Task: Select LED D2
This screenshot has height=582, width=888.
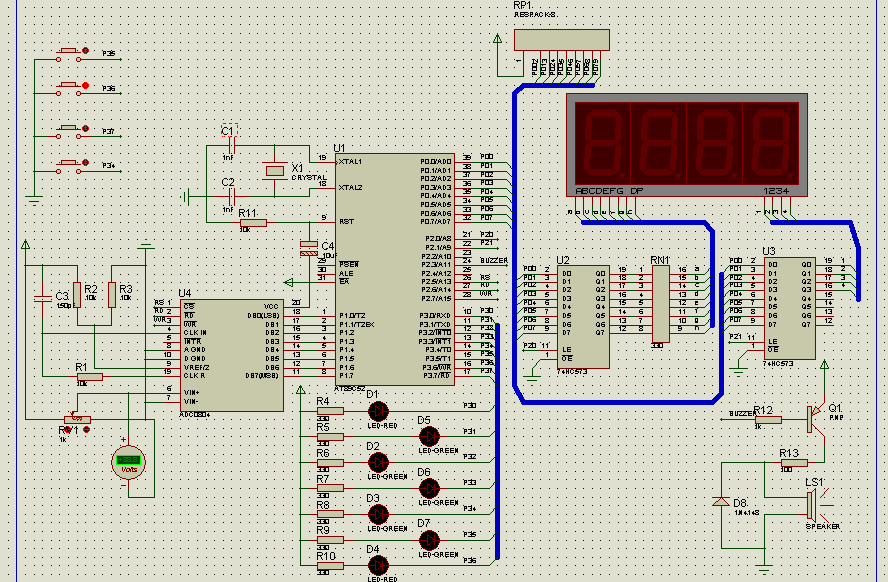Action: (x=378, y=463)
